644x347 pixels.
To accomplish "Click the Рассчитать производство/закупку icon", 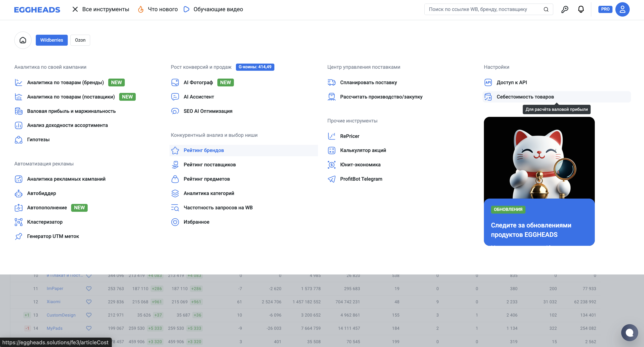I will pyautogui.click(x=331, y=97).
